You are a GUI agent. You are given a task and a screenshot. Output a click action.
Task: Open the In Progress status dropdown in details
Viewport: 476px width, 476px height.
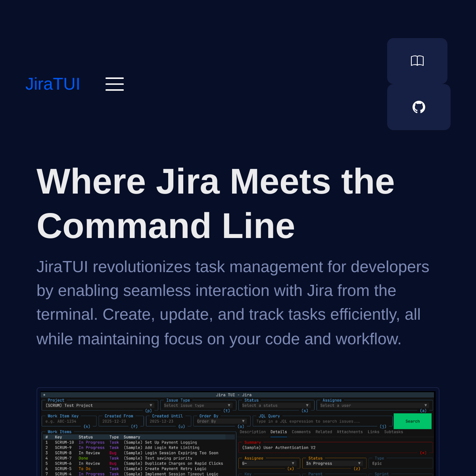pos(333,463)
